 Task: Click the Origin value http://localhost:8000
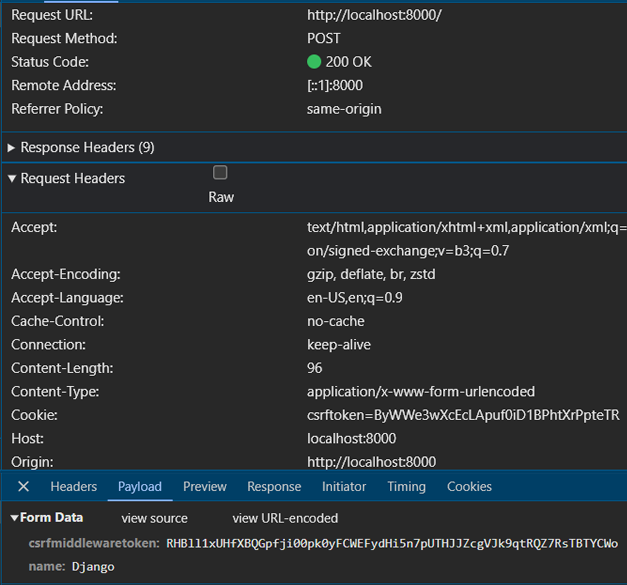371,462
